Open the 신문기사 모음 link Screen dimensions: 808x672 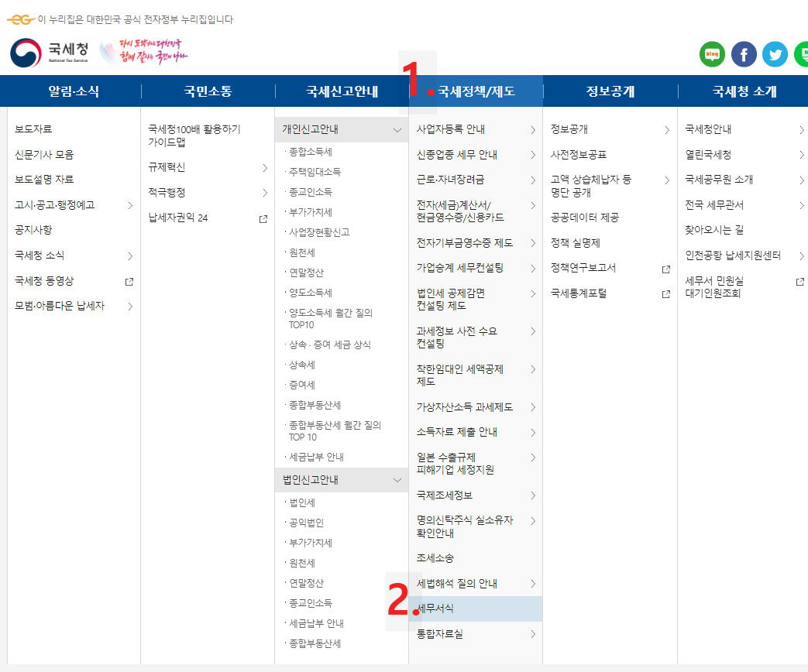pos(44,155)
